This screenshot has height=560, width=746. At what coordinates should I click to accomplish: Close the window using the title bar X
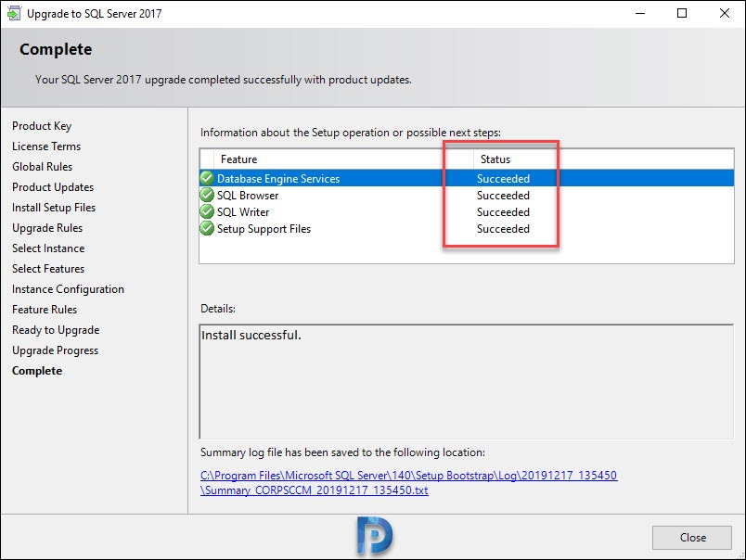click(x=724, y=13)
